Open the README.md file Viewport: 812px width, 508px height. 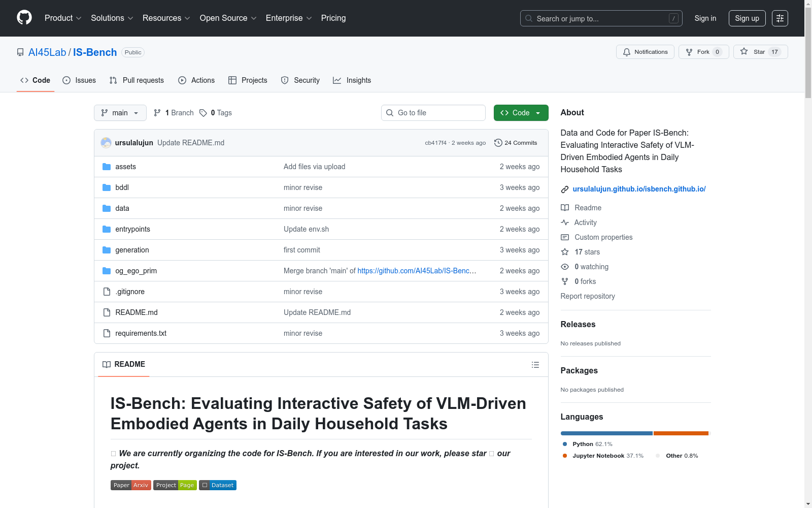tap(137, 312)
